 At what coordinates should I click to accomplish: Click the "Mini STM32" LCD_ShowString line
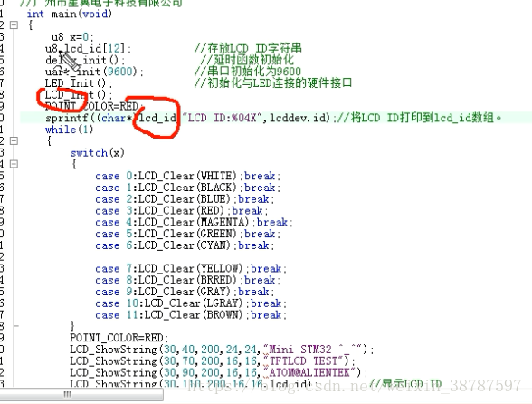[222, 350]
